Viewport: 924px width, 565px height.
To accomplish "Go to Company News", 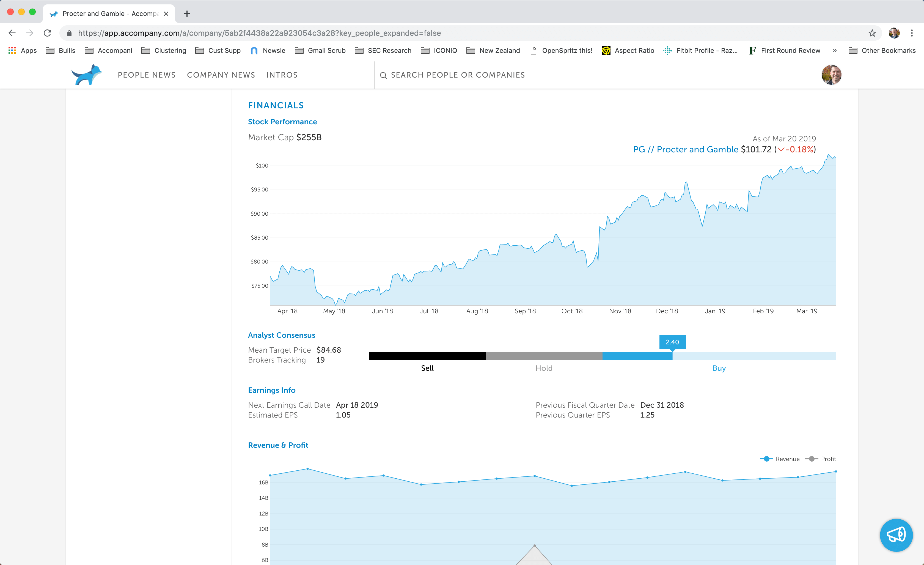I will (x=221, y=75).
